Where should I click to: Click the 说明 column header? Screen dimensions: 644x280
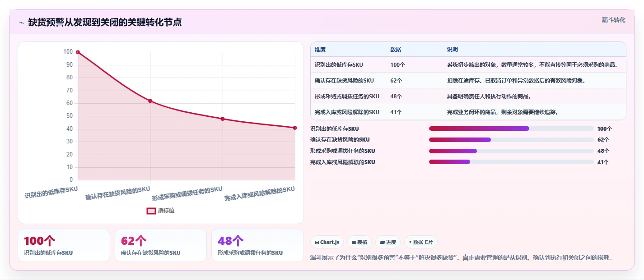[453, 50]
